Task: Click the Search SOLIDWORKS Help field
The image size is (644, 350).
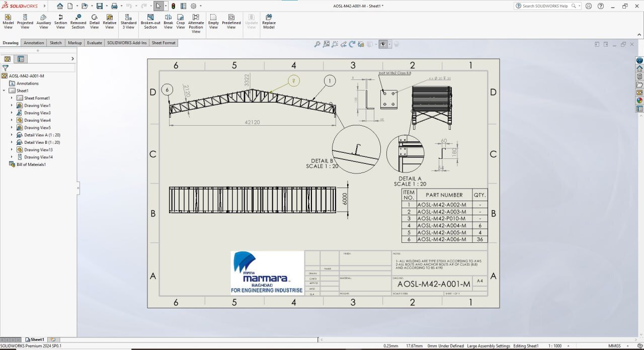Action: [x=547, y=6]
